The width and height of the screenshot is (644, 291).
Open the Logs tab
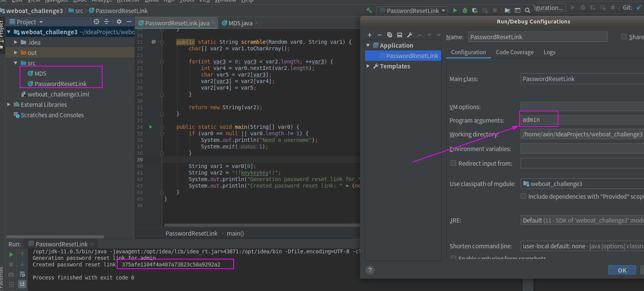coord(549,52)
